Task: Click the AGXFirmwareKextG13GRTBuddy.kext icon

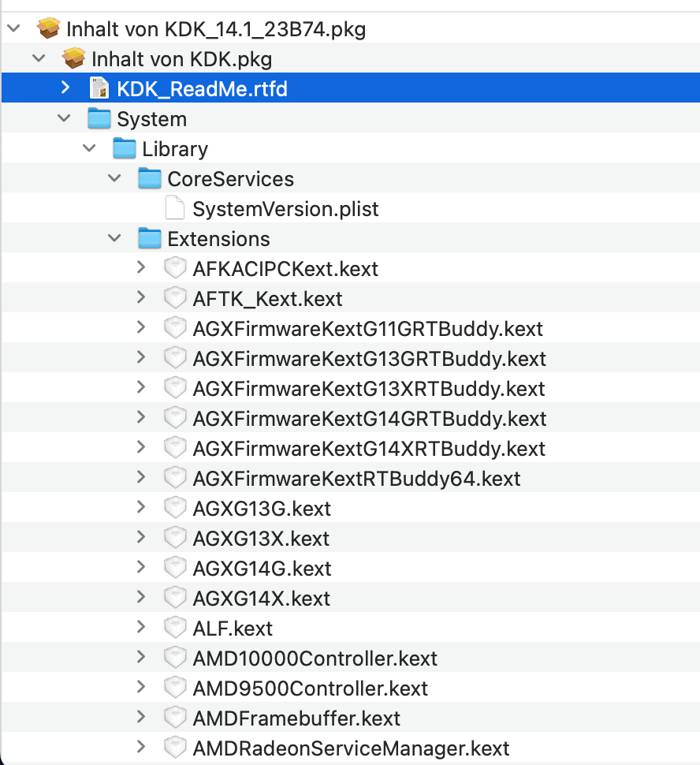Action: pos(175,358)
